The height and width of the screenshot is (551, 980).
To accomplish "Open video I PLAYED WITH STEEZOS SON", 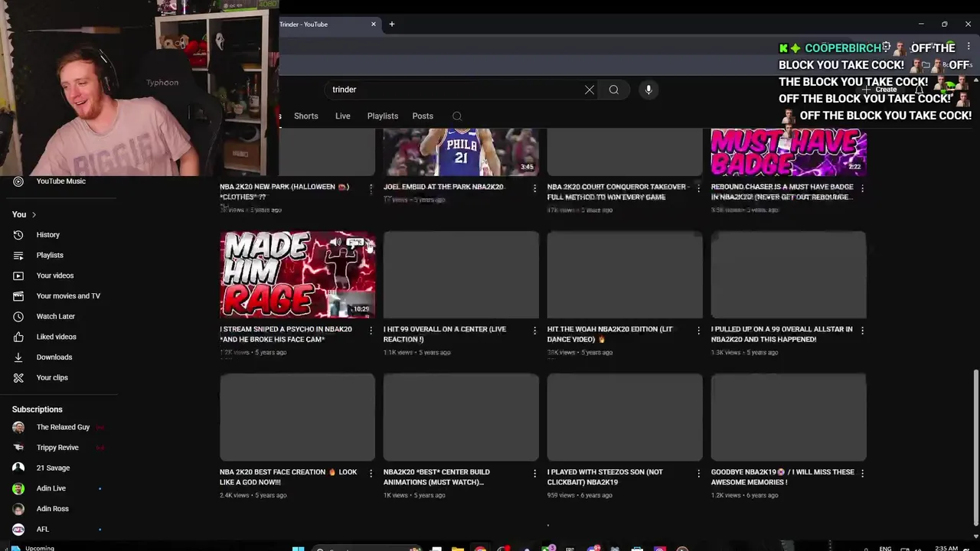I will click(605, 477).
